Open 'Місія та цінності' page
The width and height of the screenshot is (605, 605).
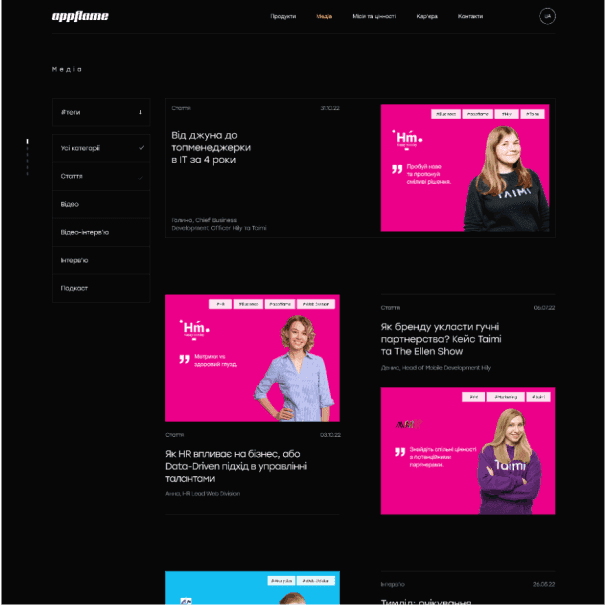(x=374, y=17)
